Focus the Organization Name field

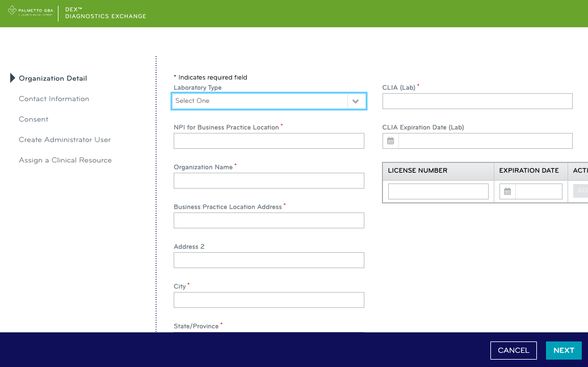pyautogui.click(x=268, y=181)
